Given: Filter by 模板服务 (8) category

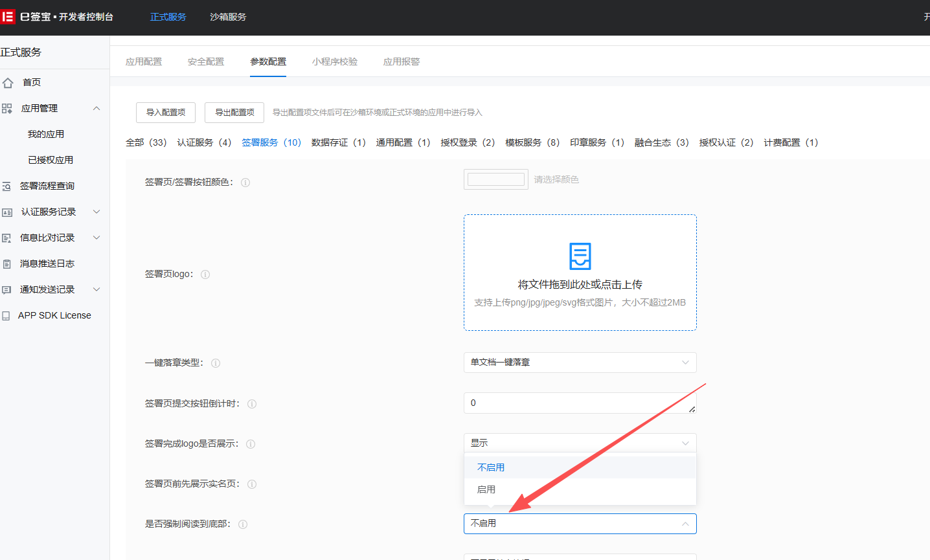Looking at the screenshot, I should coord(533,142).
